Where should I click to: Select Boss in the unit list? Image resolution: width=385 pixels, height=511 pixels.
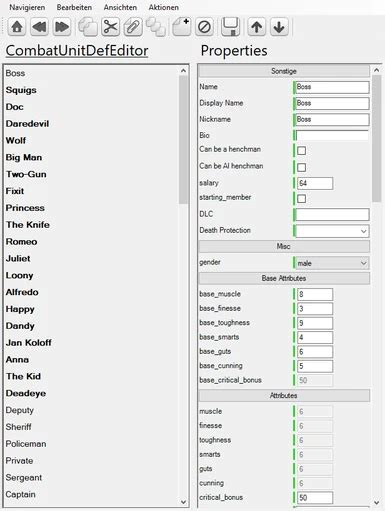click(x=15, y=73)
